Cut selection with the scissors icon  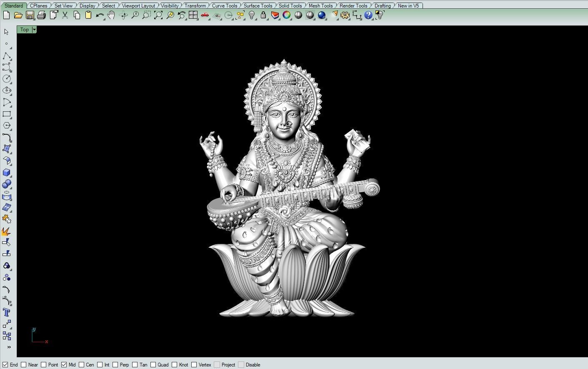(x=65, y=15)
